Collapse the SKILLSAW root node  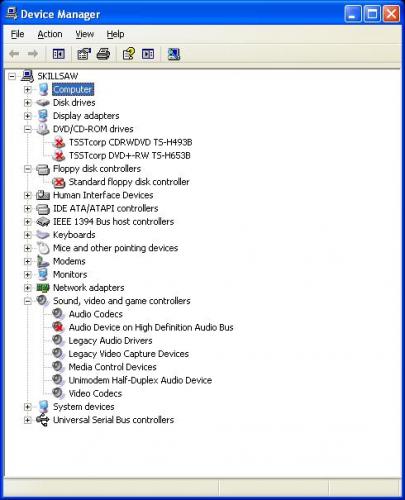point(12,76)
